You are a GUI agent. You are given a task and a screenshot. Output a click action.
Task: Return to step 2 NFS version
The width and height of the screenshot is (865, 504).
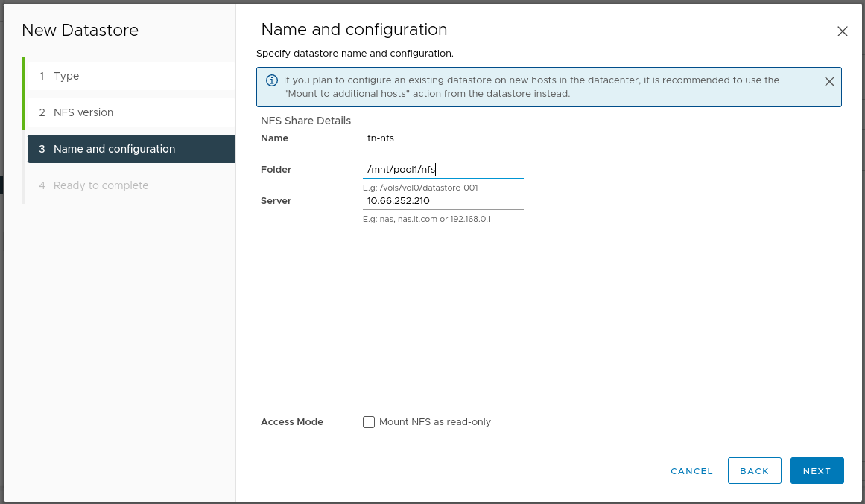point(83,112)
